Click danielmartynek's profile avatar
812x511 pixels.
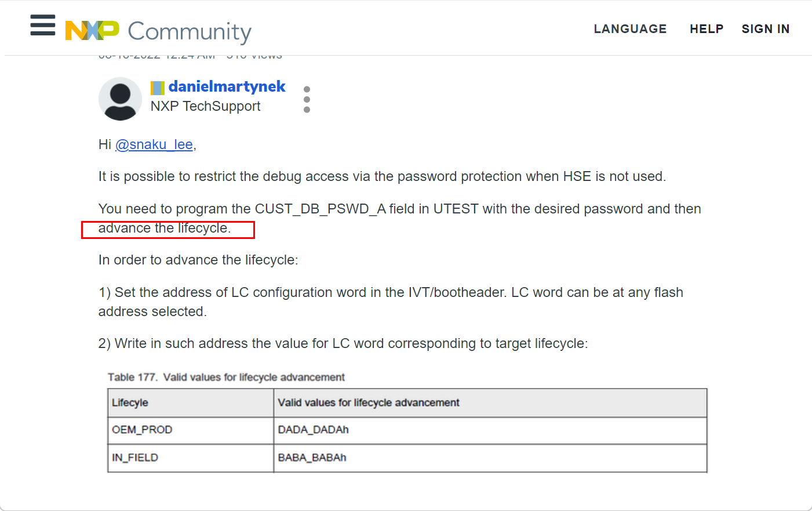point(120,99)
